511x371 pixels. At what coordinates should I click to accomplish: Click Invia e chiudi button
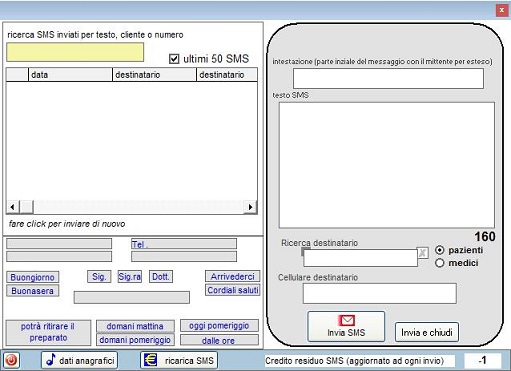click(427, 332)
